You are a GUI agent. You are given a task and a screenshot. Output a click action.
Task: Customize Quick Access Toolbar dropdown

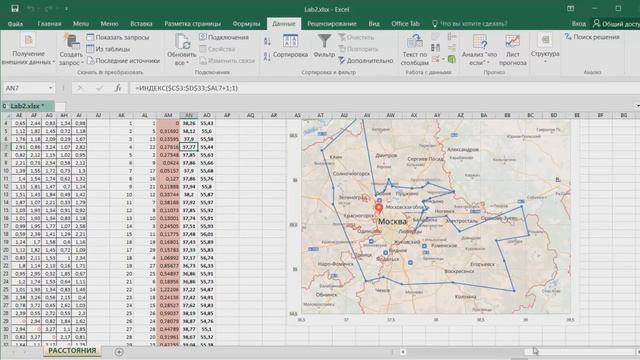pos(67,9)
